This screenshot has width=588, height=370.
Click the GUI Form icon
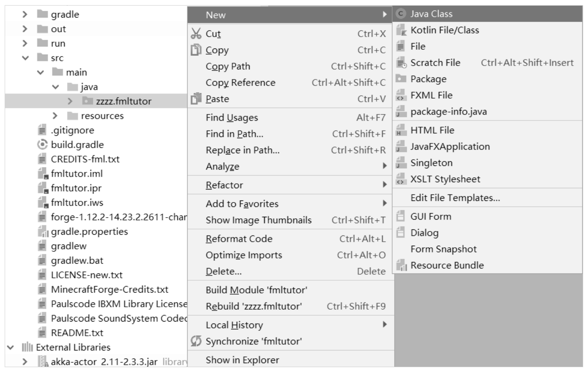pyautogui.click(x=401, y=216)
